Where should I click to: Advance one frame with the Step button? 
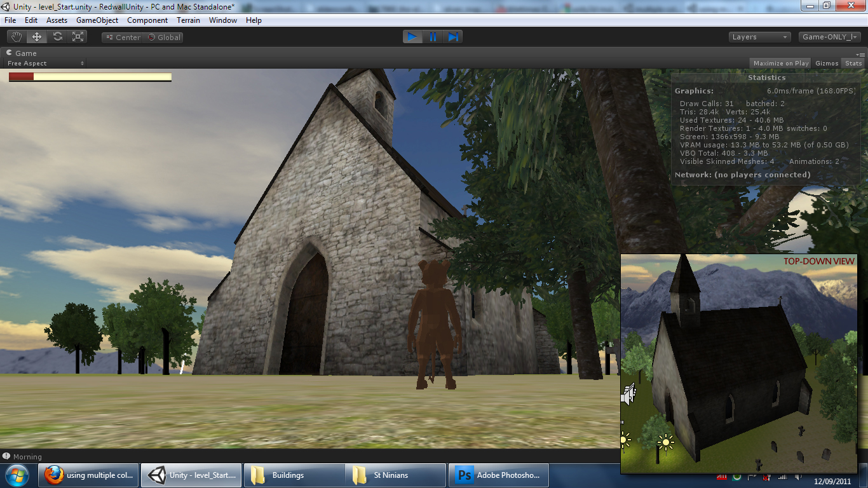(x=453, y=37)
